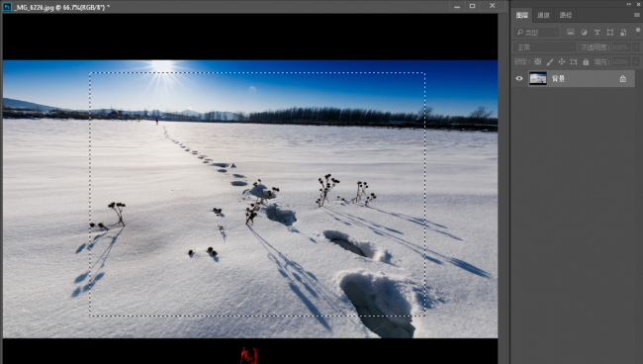Lock all layer attributes padlock icon
The image size is (643, 364).
tap(586, 62)
